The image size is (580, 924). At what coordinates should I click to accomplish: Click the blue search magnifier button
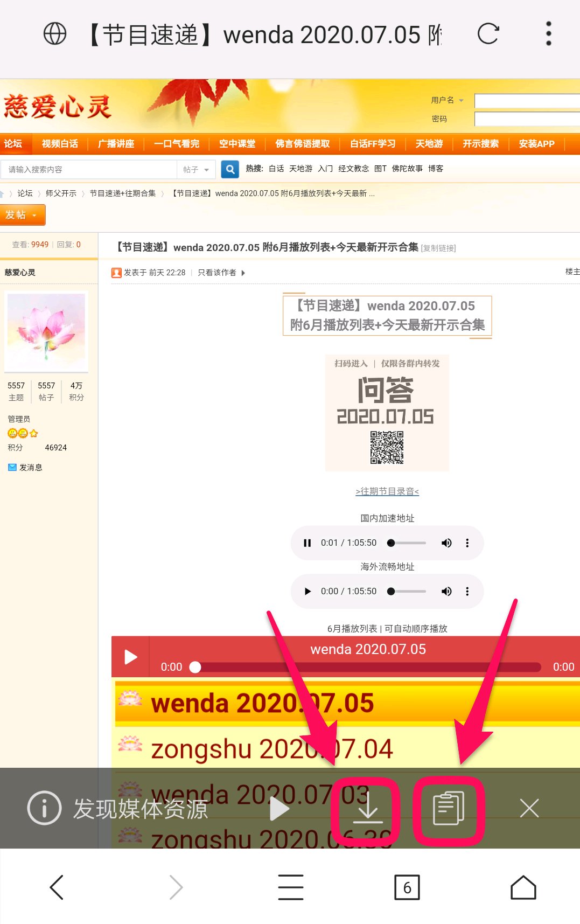tap(230, 169)
